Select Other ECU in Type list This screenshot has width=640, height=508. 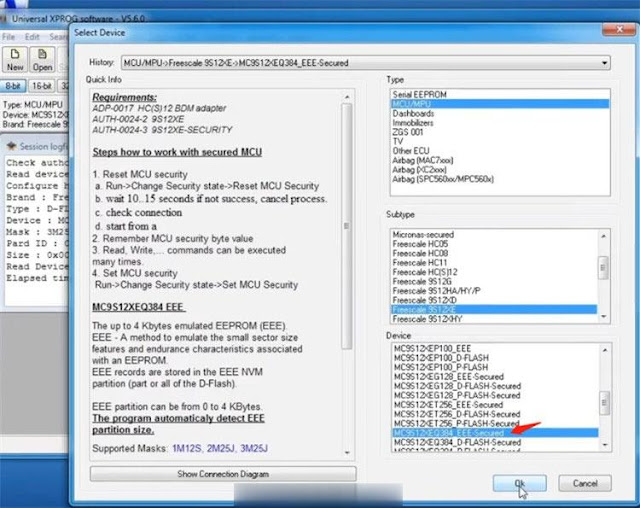click(500, 151)
